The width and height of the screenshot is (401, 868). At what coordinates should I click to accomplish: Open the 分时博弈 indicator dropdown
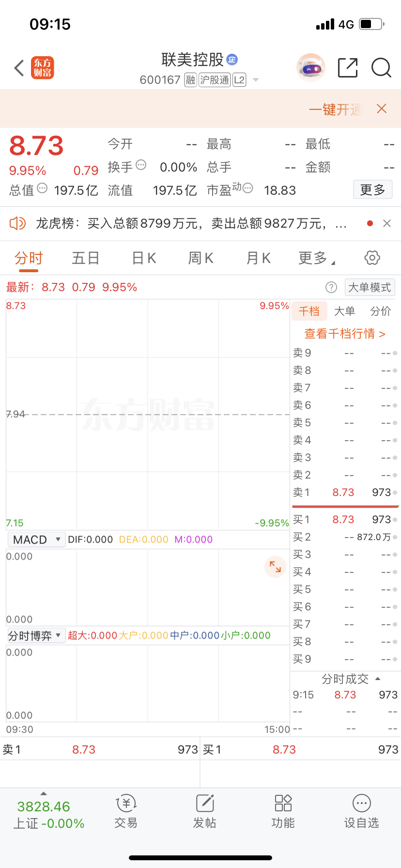click(37, 635)
